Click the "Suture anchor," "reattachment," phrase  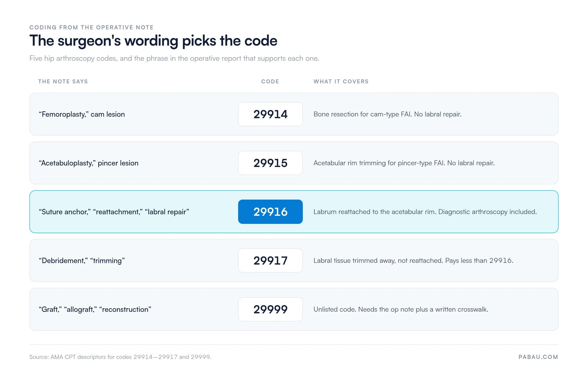coord(91,212)
